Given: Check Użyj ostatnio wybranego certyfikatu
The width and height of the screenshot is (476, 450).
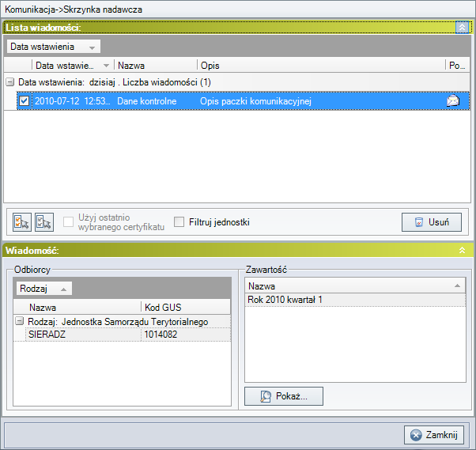Looking at the screenshot, I should [x=68, y=222].
